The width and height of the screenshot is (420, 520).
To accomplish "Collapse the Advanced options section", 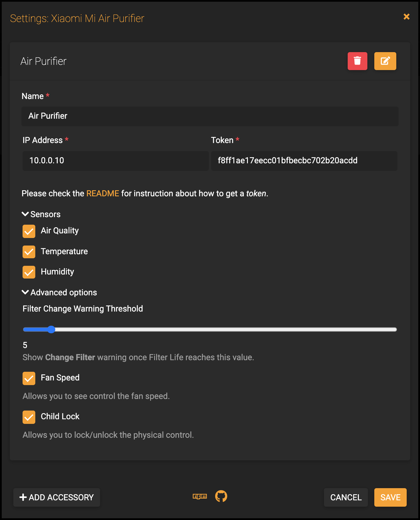I will 59,292.
